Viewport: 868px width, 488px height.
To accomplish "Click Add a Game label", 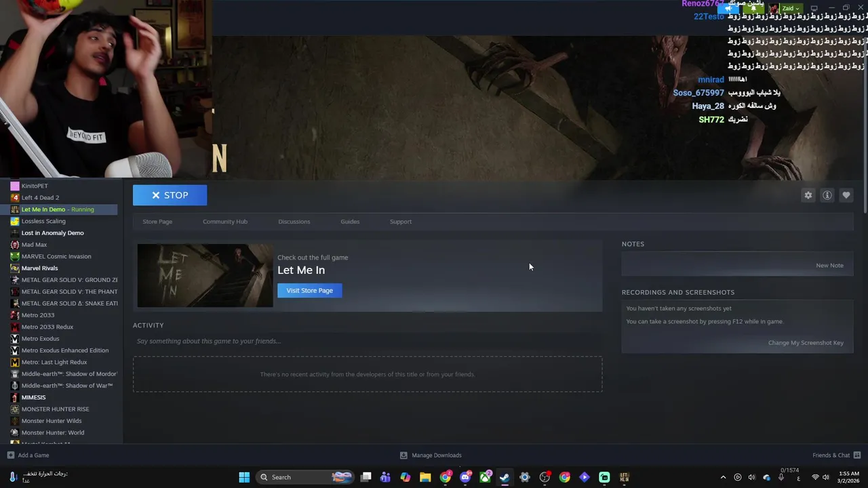I will [x=33, y=455].
